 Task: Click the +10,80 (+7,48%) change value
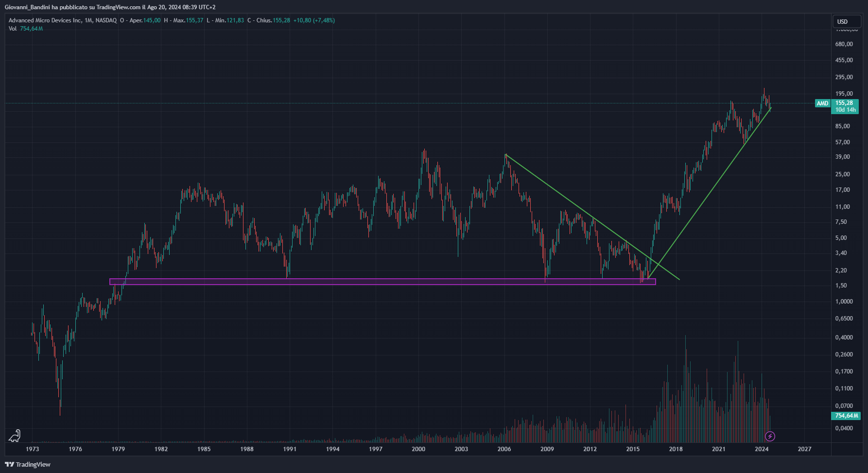[314, 20]
